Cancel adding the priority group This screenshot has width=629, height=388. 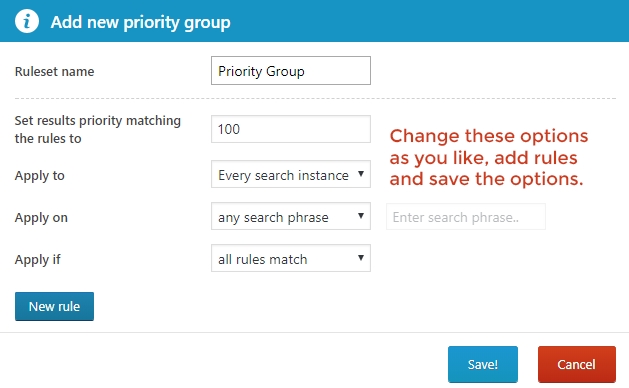[x=577, y=364]
